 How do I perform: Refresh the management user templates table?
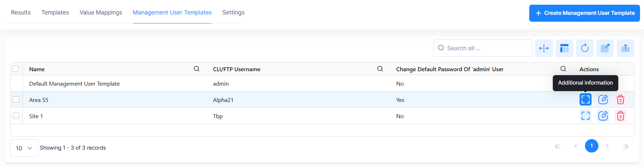point(585,48)
